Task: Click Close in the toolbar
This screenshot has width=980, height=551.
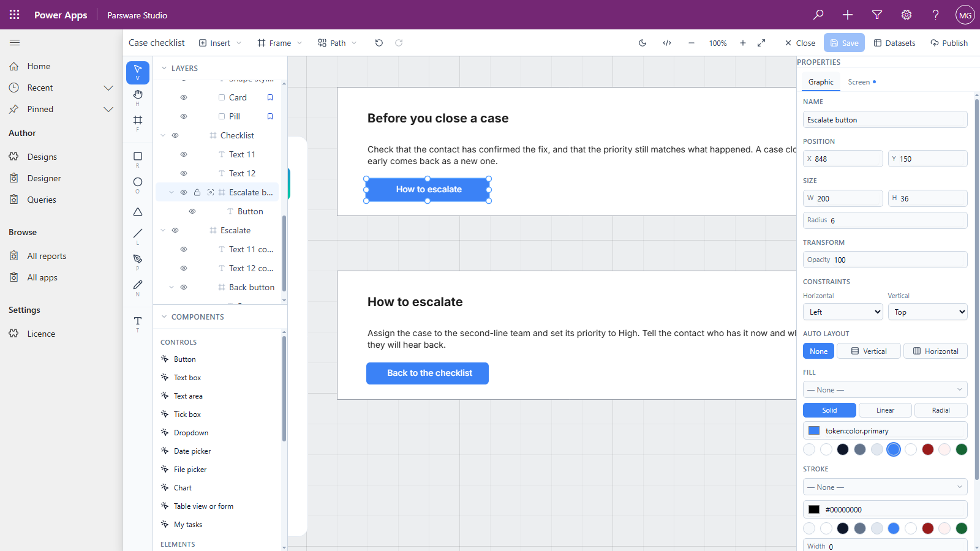Action: coord(800,43)
